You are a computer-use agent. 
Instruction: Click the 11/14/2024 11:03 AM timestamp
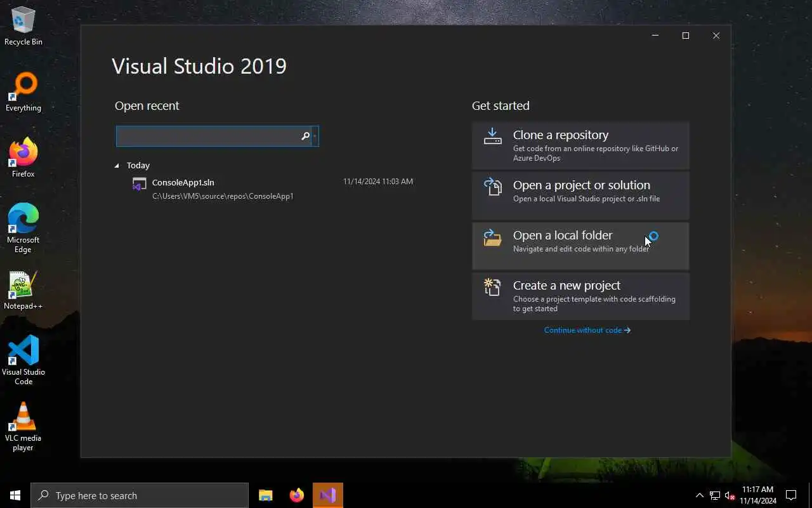pyautogui.click(x=378, y=182)
